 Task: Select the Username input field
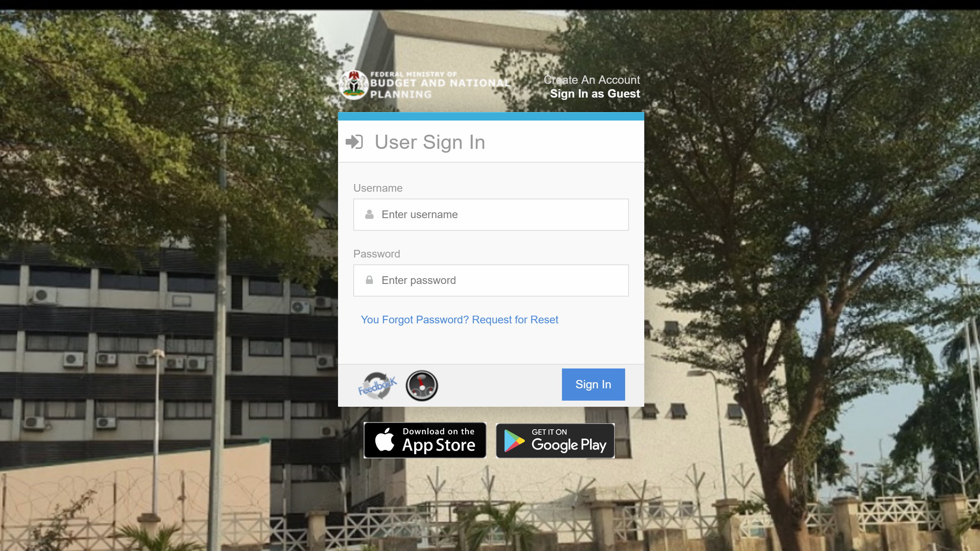point(490,214)
